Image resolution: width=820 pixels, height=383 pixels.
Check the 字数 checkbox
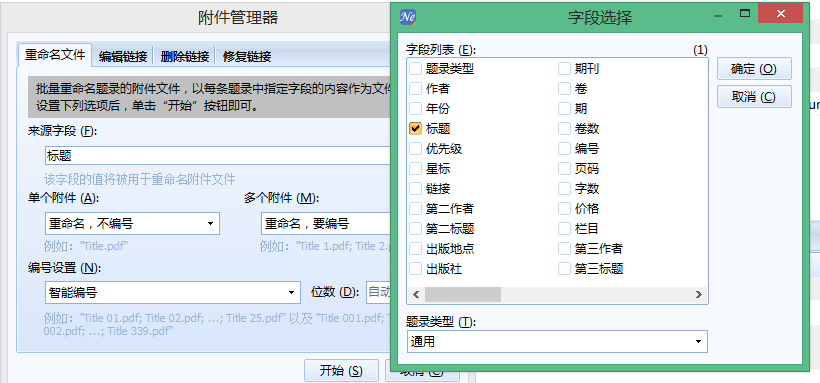[564, 188]
